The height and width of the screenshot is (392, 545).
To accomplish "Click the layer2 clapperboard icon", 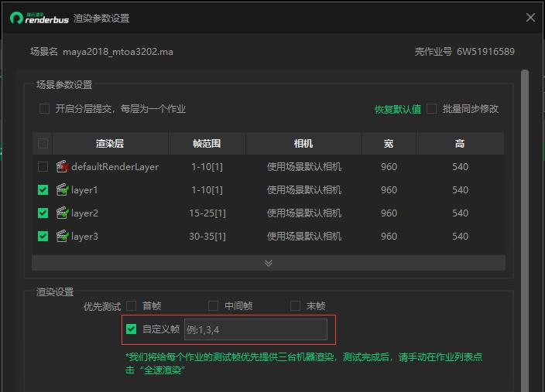I will [x=62, y=213].
